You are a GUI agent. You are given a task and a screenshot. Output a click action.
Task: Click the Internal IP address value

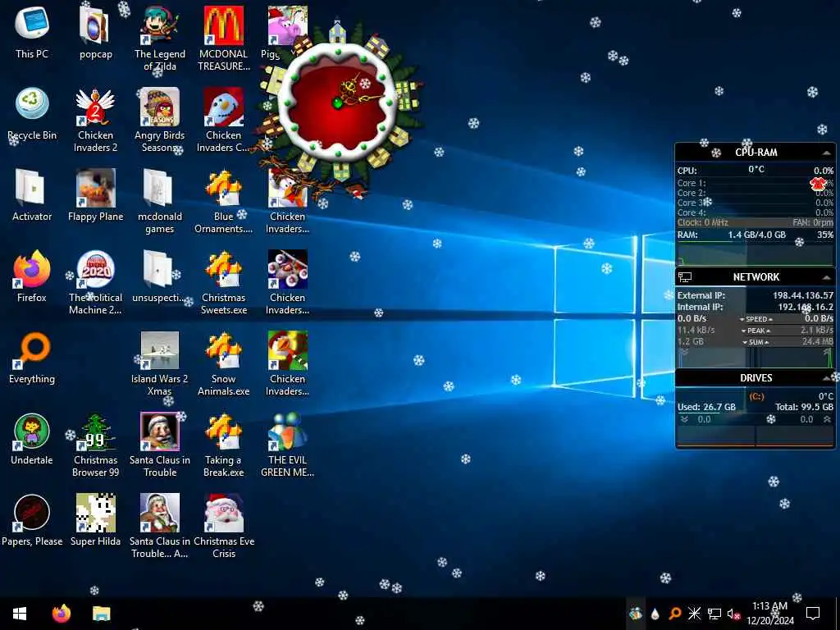tap(806, 307)
